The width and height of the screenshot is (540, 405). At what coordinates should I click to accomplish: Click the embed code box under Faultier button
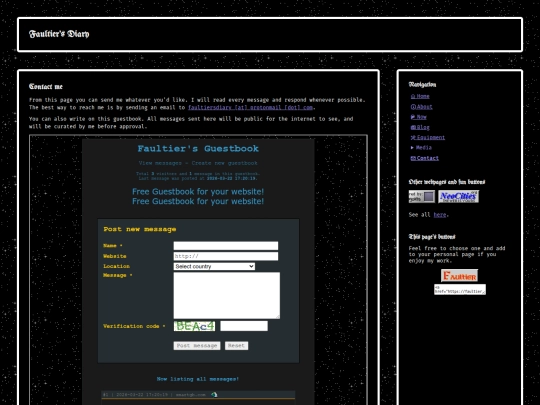point(460,289)
